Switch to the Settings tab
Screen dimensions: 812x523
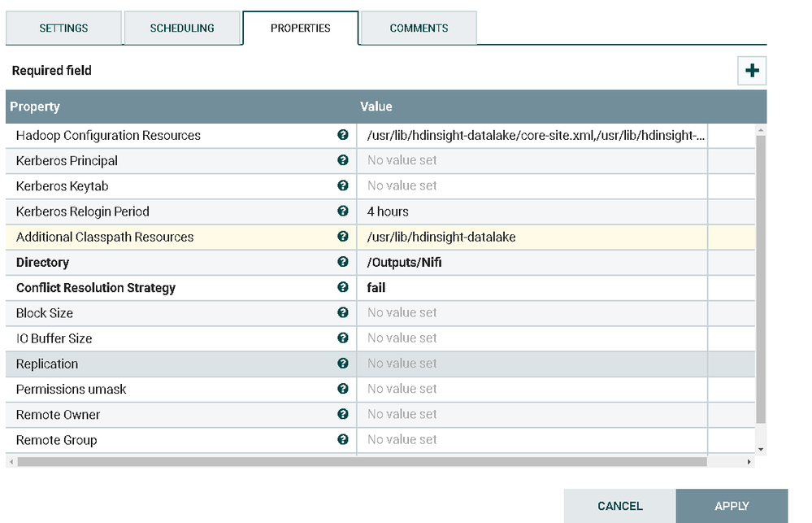(x=63, y=28)
